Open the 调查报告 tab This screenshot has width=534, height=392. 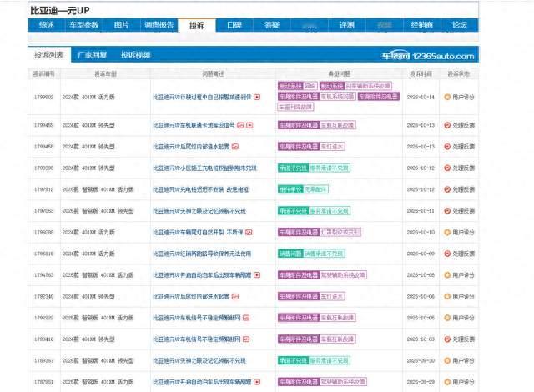pyautogui.click(x=159, y=25)
